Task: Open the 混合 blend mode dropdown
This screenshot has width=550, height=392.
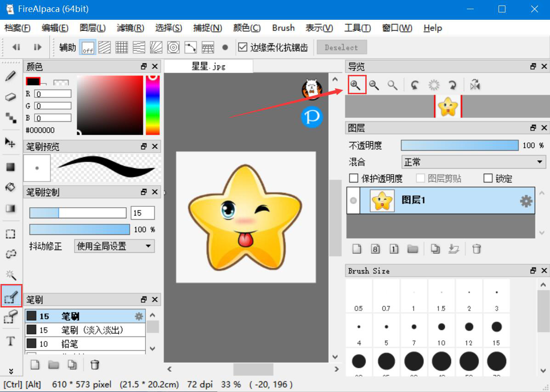Action: pyautogui.click(x=473, y=162)
